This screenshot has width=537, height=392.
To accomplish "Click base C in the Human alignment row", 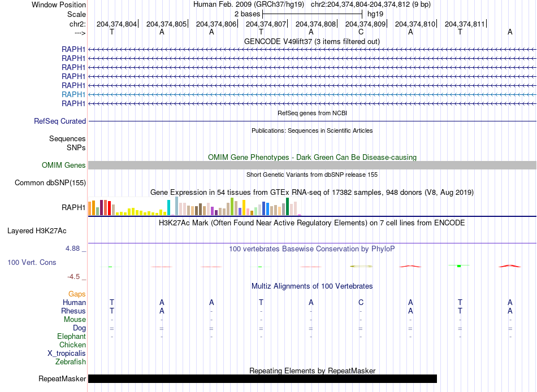I will (x=361, y=303).
